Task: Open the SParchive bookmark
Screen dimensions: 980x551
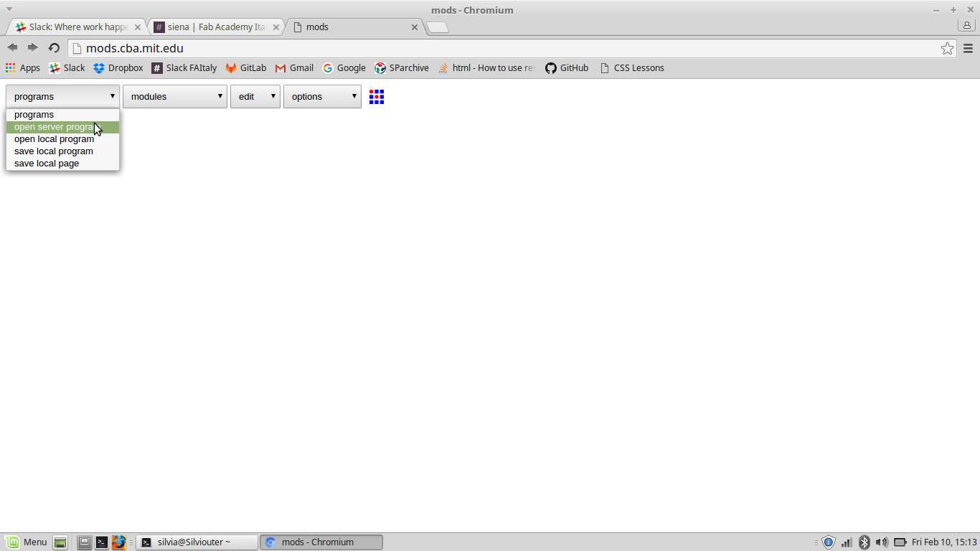Action: [402, 68]
